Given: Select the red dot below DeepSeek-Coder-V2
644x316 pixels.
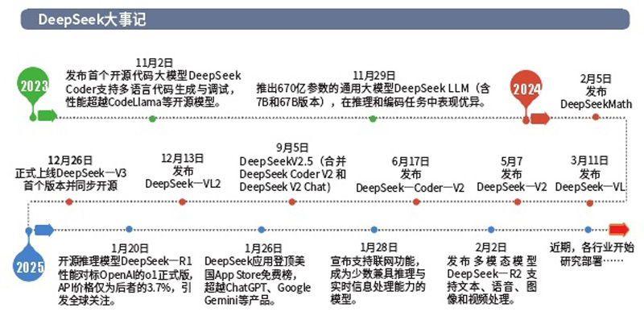Looking at the screenshot, I should pos(416,202).
